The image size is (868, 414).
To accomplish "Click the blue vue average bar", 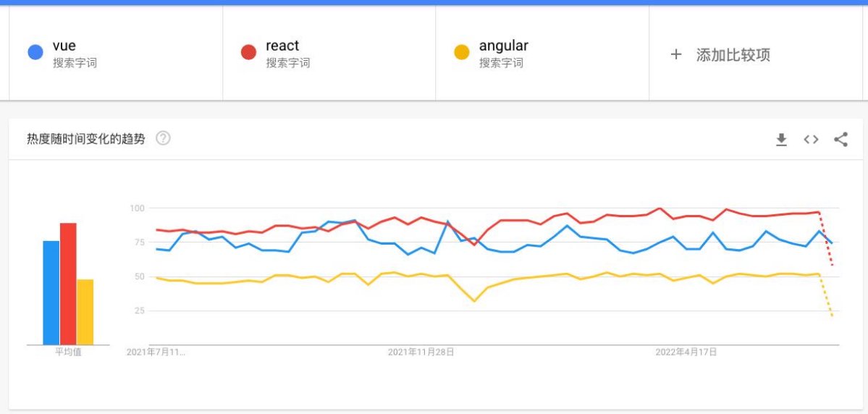I will point(51,292).
